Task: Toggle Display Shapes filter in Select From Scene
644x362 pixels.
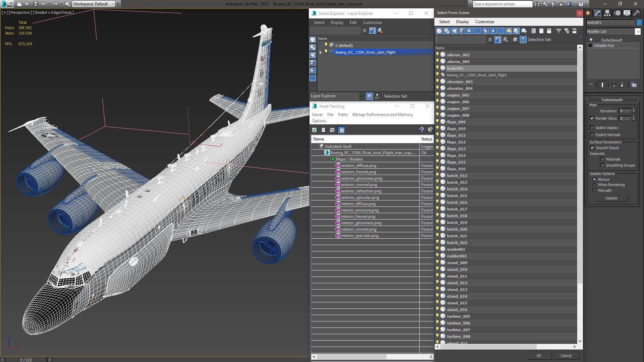Action: pyautogui.click(x=446, y=31)
